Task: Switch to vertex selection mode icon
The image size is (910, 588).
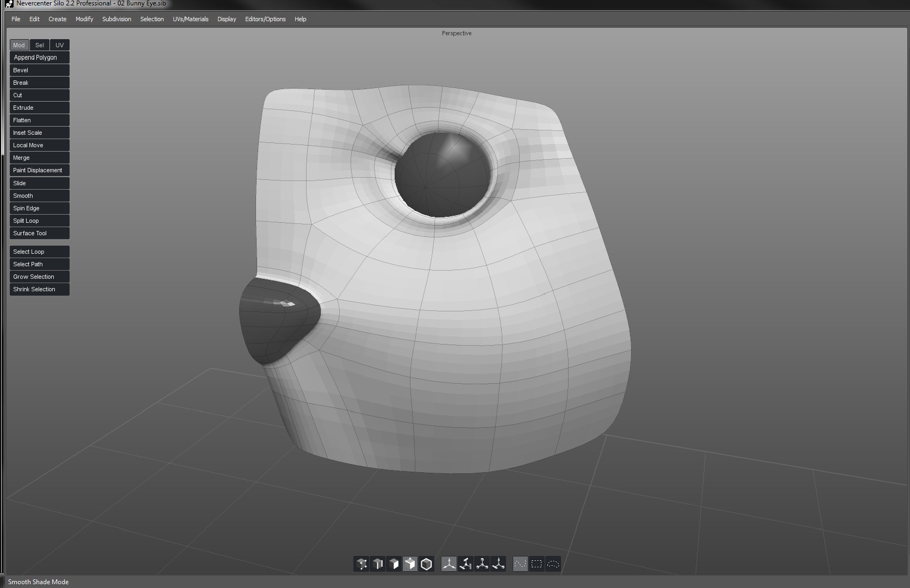Action: pos(361,564)
